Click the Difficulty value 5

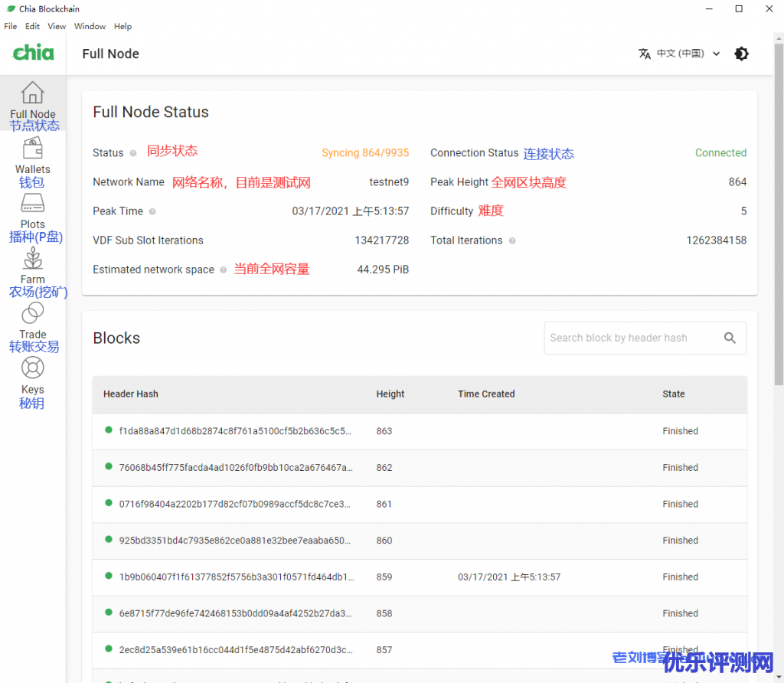point(743,211)
